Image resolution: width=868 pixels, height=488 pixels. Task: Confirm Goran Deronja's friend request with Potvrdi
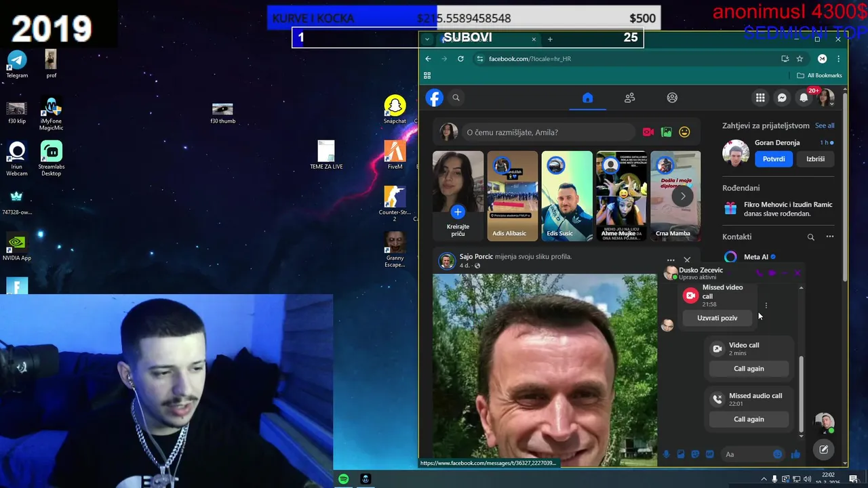tap(774, 159)
